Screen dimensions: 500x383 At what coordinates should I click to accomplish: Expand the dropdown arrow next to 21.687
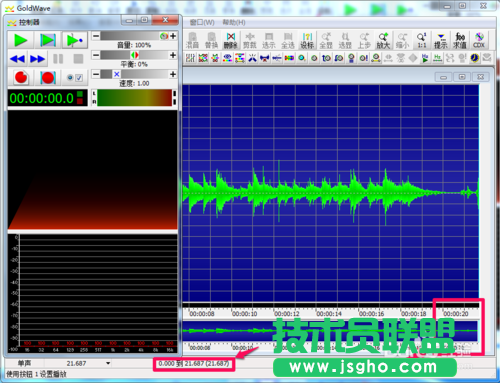pos(108,363)
